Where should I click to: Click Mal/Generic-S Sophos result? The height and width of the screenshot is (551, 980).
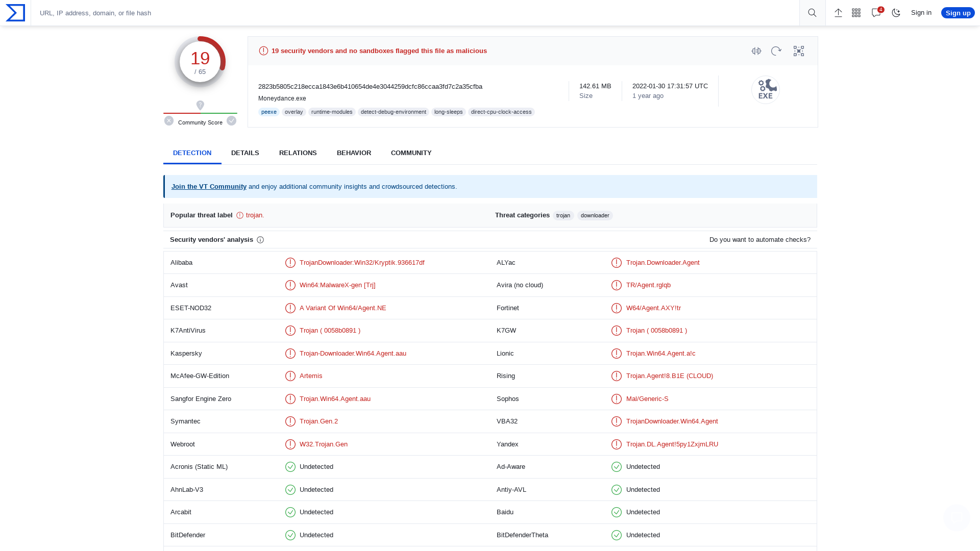(647, 399)
